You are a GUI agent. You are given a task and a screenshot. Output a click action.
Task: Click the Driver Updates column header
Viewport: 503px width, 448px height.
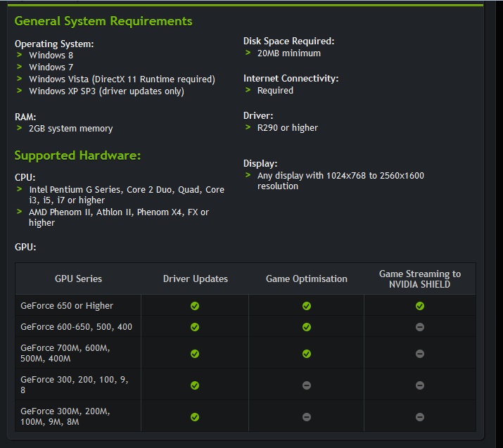(196, 279)
